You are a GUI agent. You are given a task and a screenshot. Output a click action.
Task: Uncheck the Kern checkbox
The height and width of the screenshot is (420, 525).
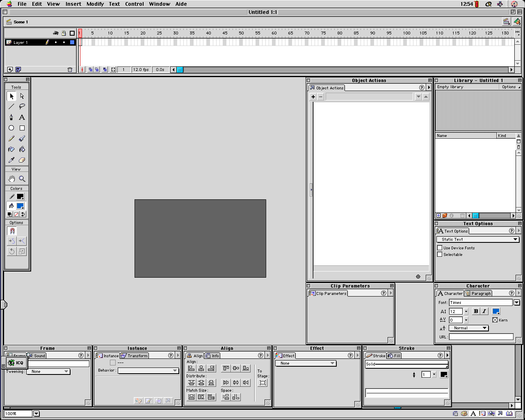pos(495,320)
